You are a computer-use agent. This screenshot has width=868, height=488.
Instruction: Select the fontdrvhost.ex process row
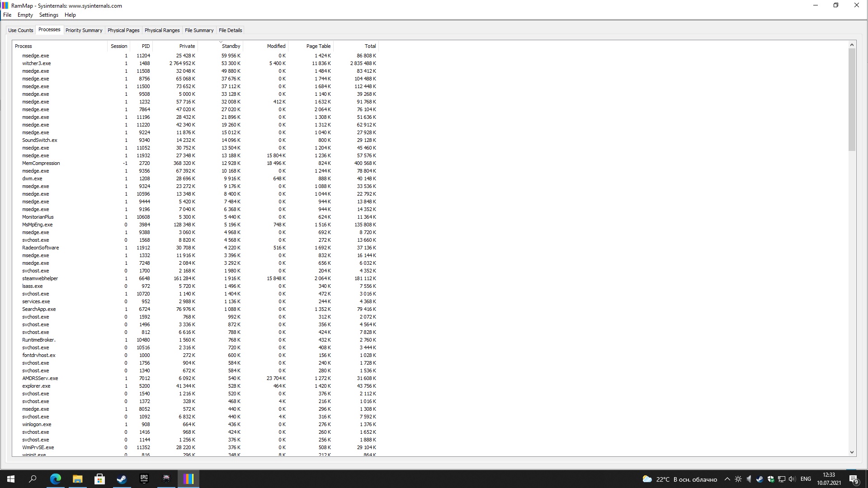(195, 355)
